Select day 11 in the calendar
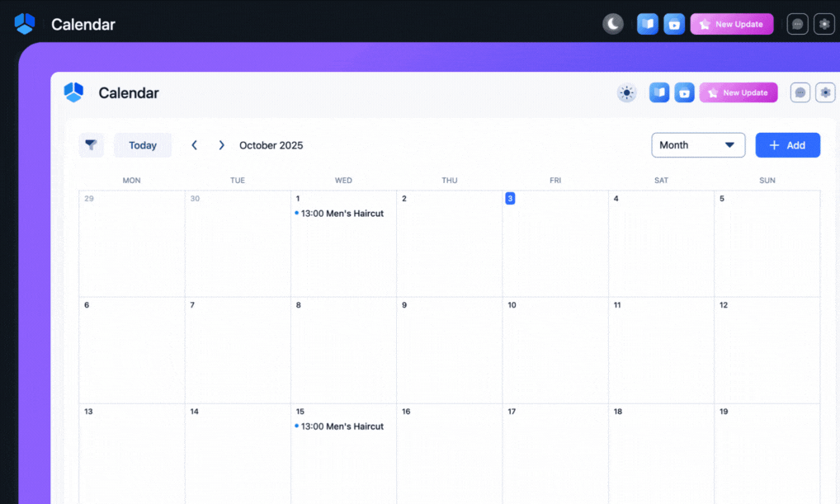840x504 pixels. [661, 351]
